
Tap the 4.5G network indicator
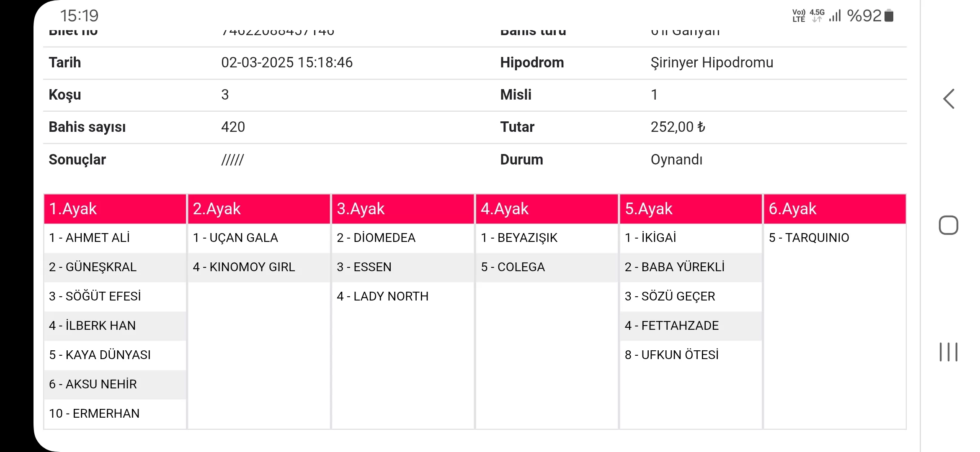click(817, 15)
